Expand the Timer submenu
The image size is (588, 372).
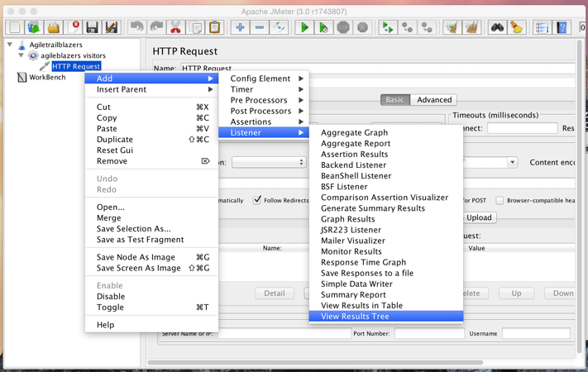[x=264, y=89]
